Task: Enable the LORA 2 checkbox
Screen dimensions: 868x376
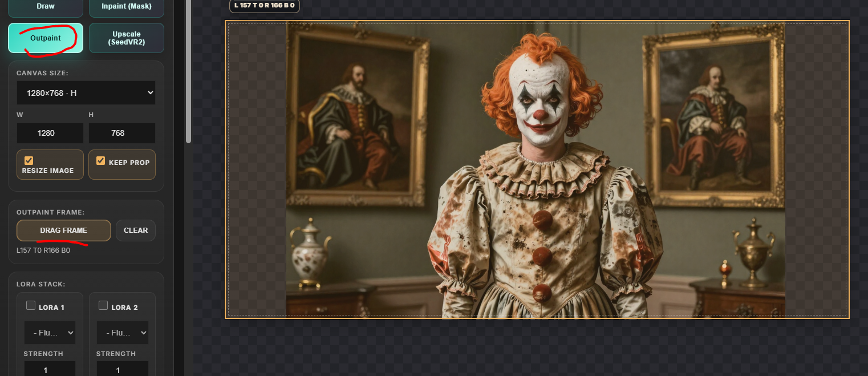Action: pyautogui.click(x=103, y=306)
